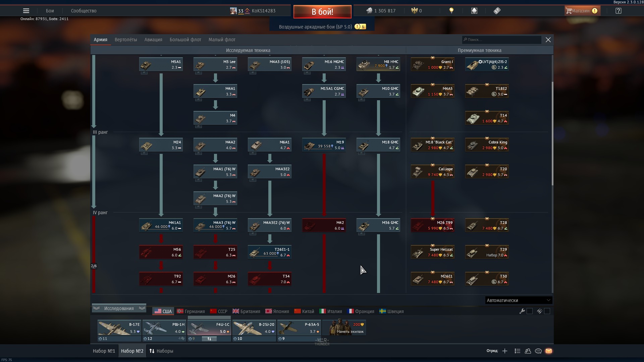Open the 'Магазин' shop button
Image resolution: width=644 pixels, height=362 pixels.
coord(582,11)
